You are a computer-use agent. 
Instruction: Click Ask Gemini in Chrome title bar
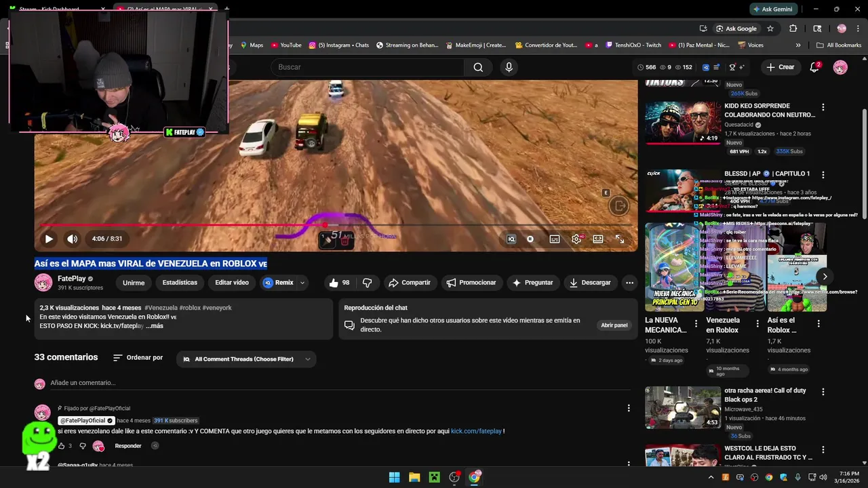772,9
